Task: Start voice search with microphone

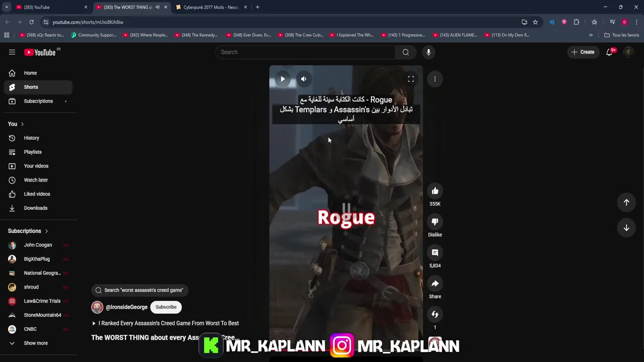Action: (x=429, y=52)
